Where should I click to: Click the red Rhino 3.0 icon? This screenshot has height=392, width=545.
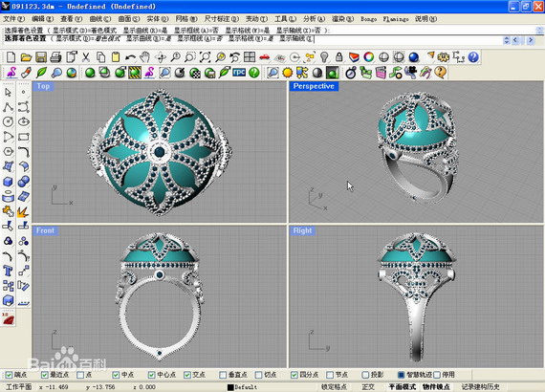8,318
